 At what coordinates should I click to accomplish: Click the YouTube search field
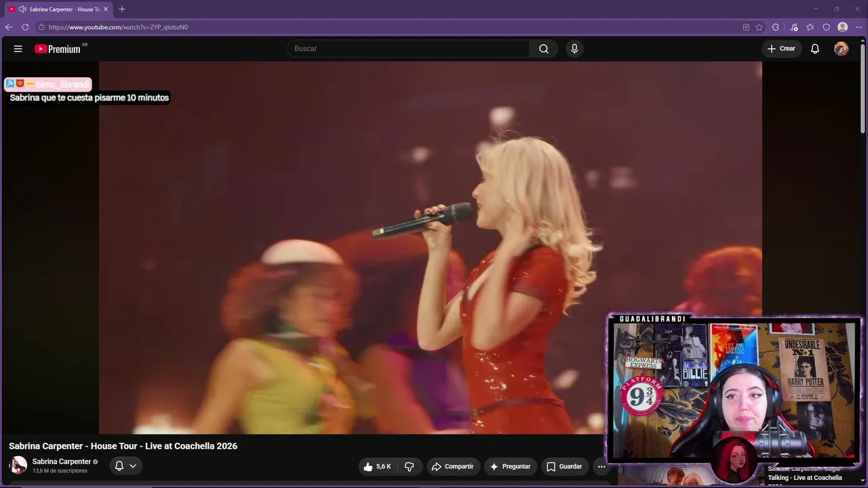click(x=408, y=49)
